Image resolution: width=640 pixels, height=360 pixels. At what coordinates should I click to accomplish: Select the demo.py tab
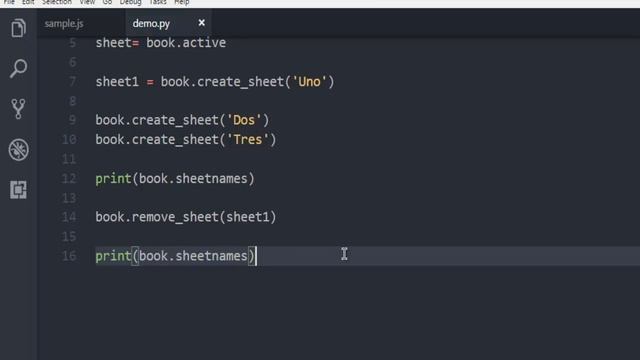click(x=151, y=24)
